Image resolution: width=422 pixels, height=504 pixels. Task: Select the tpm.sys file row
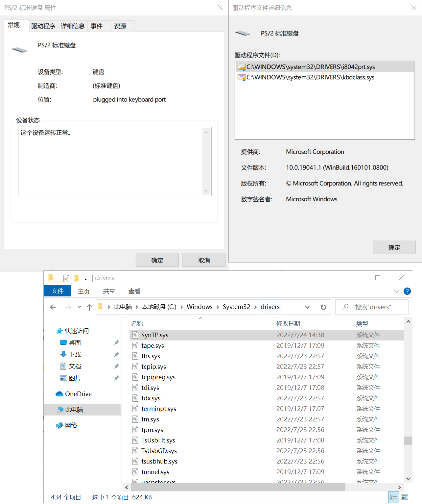pos(267,430)
